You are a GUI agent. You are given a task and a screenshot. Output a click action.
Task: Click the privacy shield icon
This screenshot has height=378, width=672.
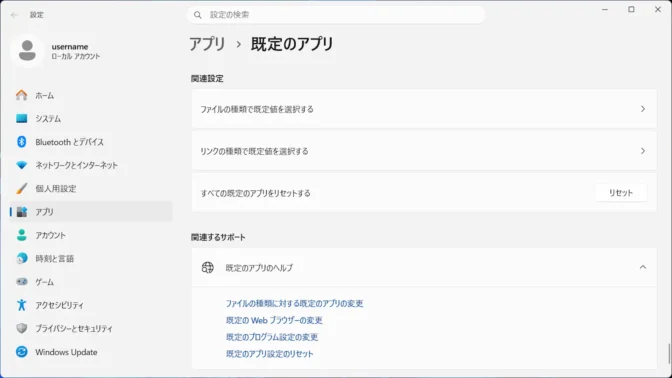tap(21, 328)
